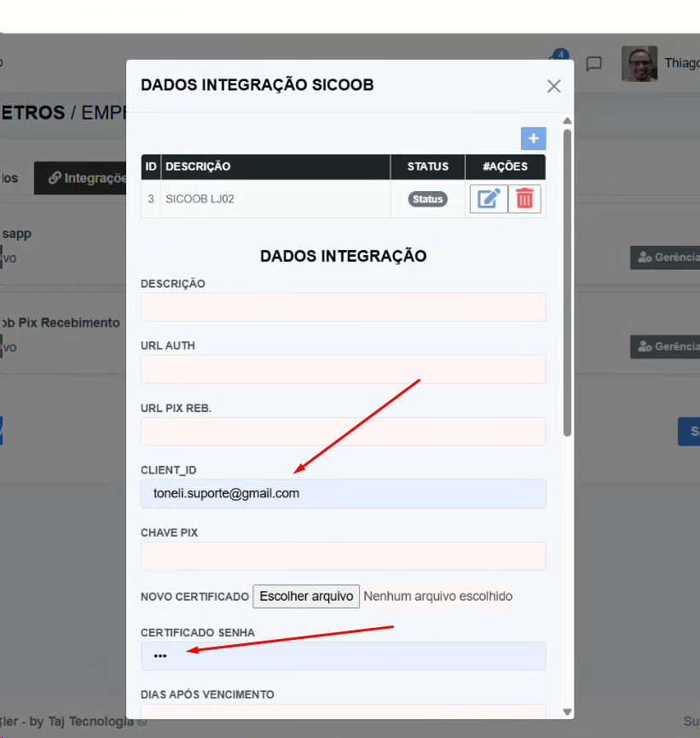The height and width of the screenshot is (738, 700).
Task: Select the Client_ID input field
Action: coord(343,494)
